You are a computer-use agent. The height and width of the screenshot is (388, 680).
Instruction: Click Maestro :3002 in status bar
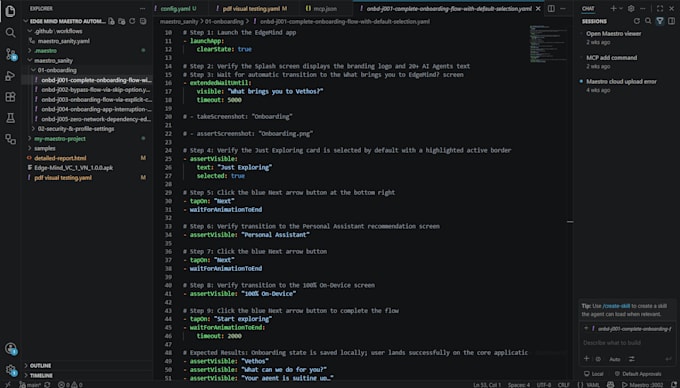642,385
